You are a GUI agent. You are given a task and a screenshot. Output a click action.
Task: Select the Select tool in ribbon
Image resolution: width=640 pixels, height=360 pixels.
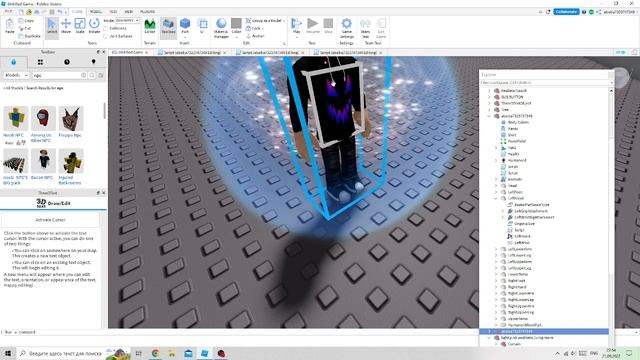click(52, 27)
